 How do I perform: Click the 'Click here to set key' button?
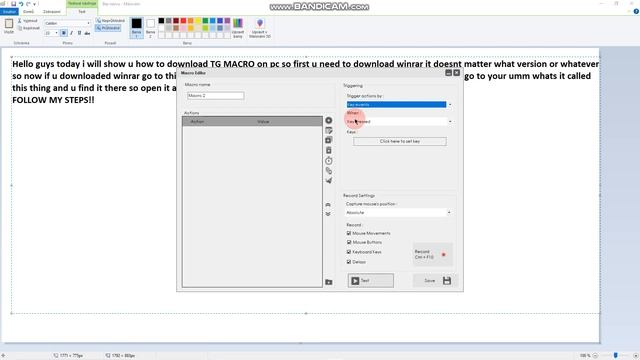(x=400, y=141)
